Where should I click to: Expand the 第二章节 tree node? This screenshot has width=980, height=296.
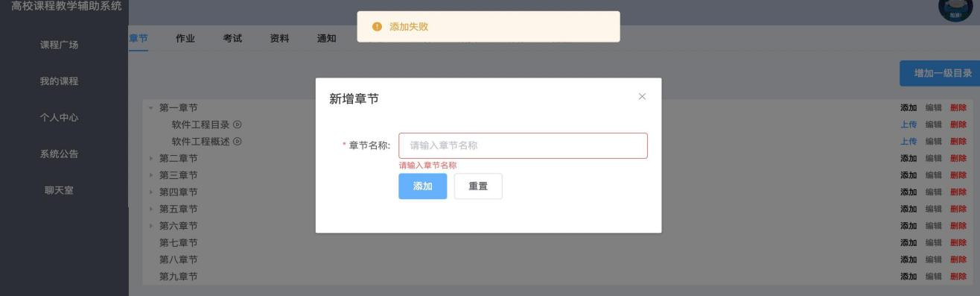point(151,158)
